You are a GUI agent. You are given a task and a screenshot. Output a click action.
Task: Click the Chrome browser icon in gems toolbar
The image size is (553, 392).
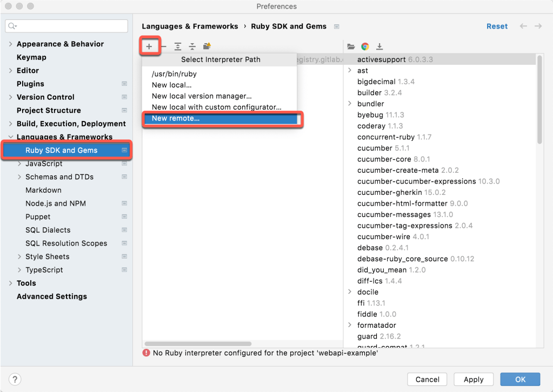pos(365,46)
